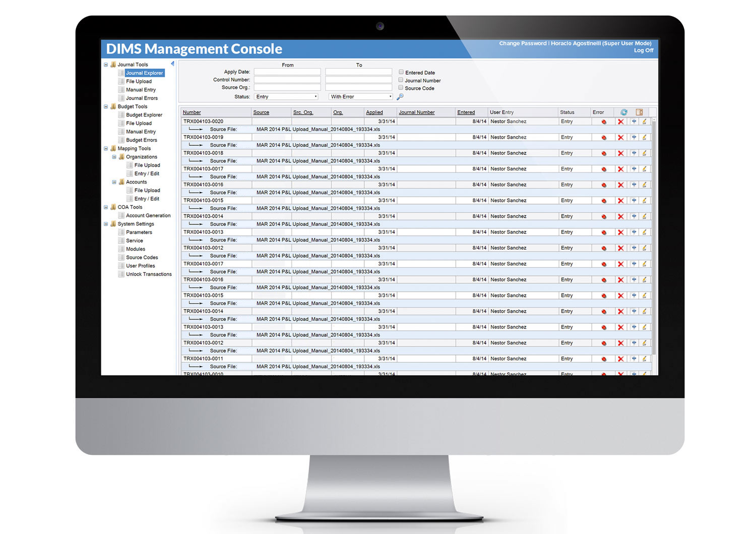Delete TRX004103-0019 with its red X

pyautogui.click(x=621, y=137)
